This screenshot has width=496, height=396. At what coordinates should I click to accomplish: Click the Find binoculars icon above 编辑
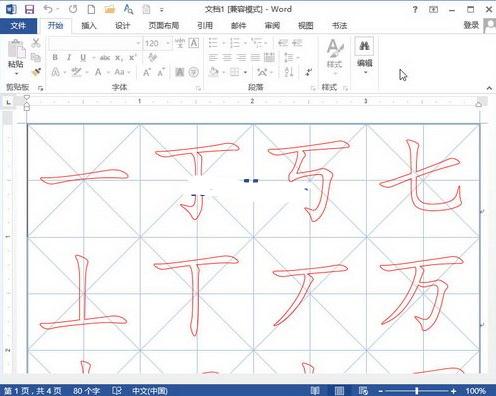point(364,46)
